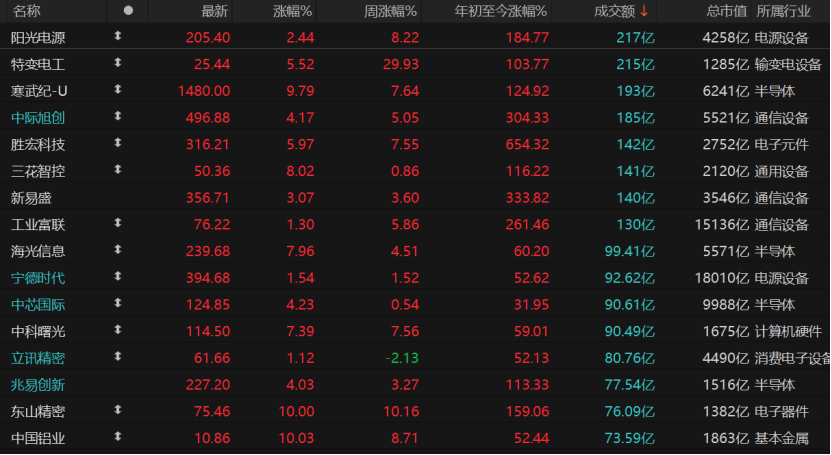Open the 兆易创新 stock name link
This screenshot has width=831, height=455.
point(38,384)
